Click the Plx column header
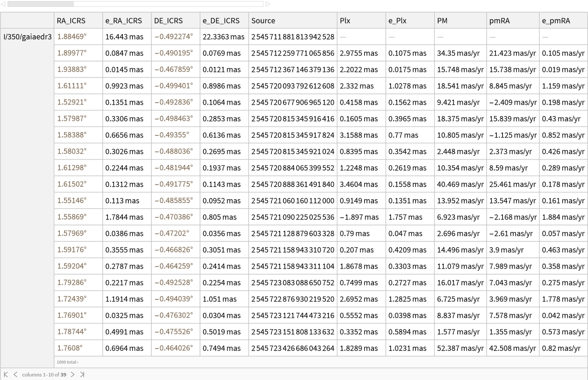 coord(345,21)
